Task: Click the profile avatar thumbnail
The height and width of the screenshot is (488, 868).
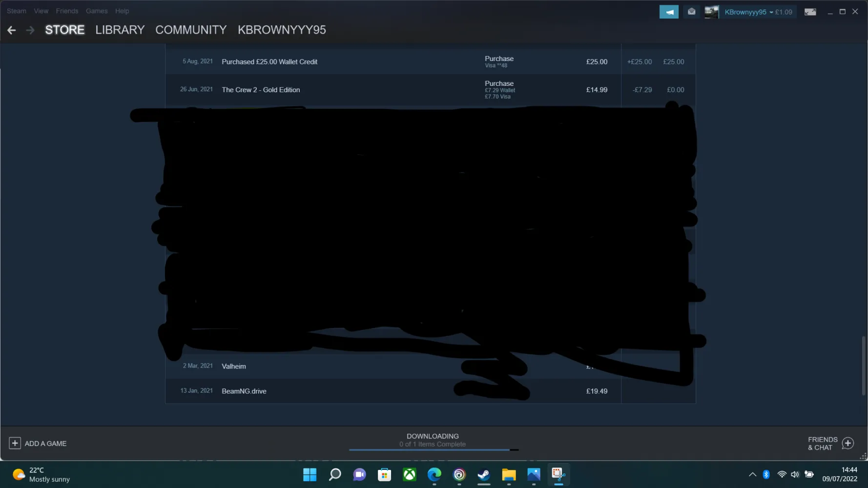Action: coord(712,12)
